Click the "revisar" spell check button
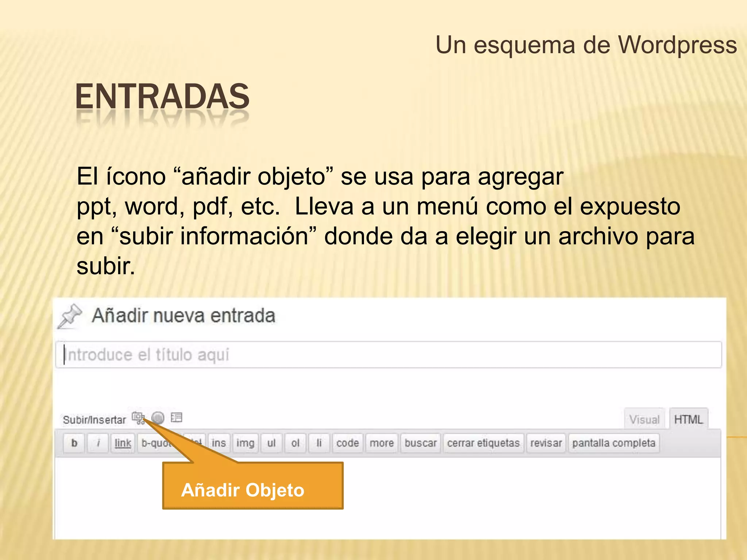This screenshot has width=747, height=560. (546, 443)
